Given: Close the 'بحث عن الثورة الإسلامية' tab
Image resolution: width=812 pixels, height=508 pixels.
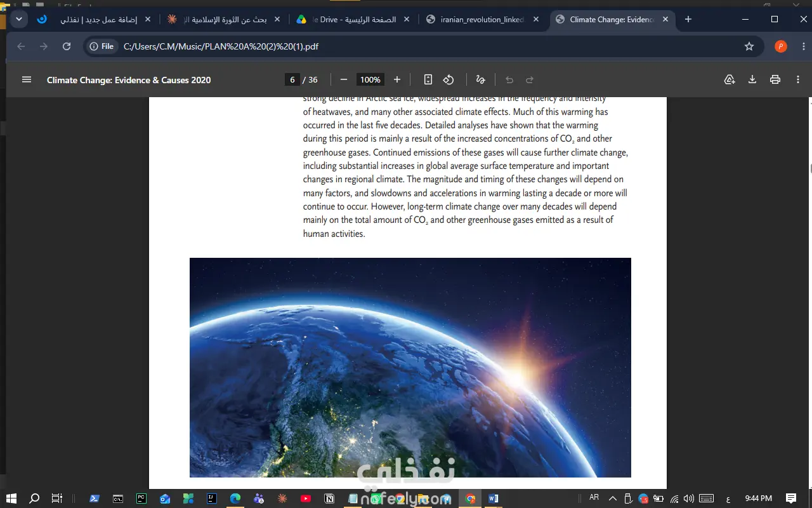Looking at the screenshot, I should coord(278,19).
